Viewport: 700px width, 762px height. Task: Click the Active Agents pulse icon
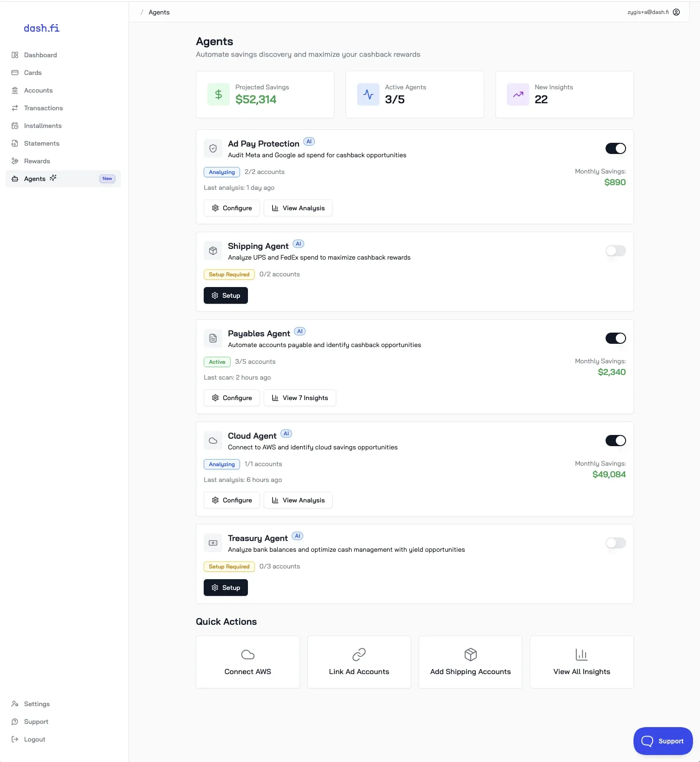click(368, 94)
